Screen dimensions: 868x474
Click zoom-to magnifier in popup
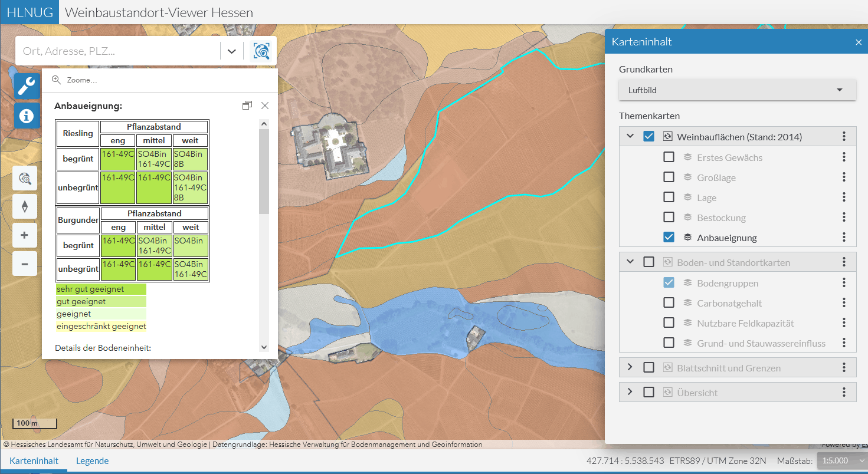57,80
